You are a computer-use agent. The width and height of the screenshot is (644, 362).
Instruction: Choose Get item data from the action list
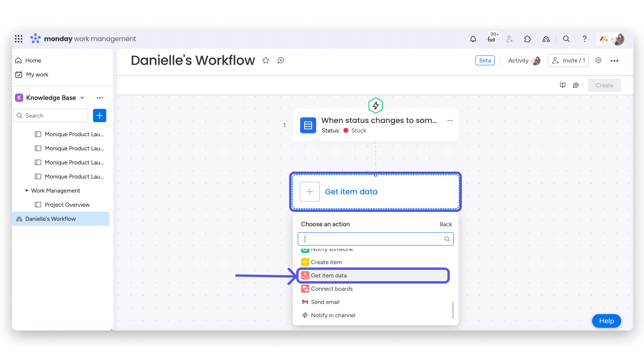tap(373, 276)
